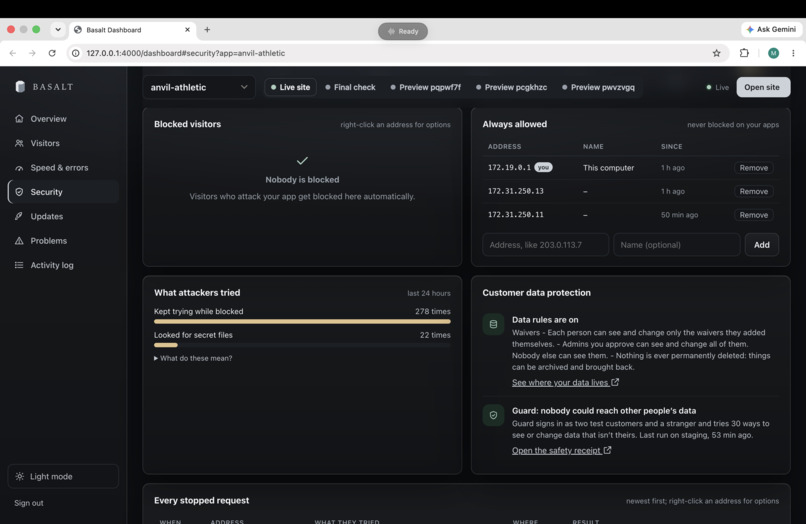Select the Security sidebar item
This screenshot has width=806, height=524.
[x=63, y=192]
